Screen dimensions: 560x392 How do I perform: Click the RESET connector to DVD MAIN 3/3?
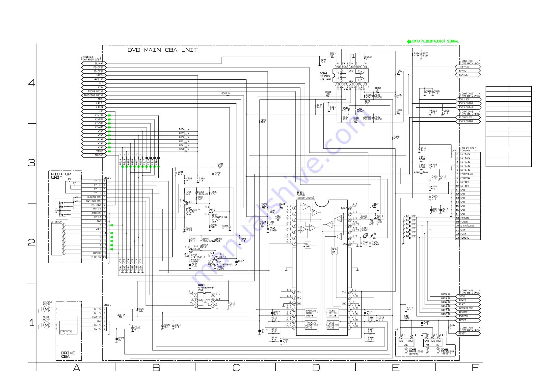point(468,333)
